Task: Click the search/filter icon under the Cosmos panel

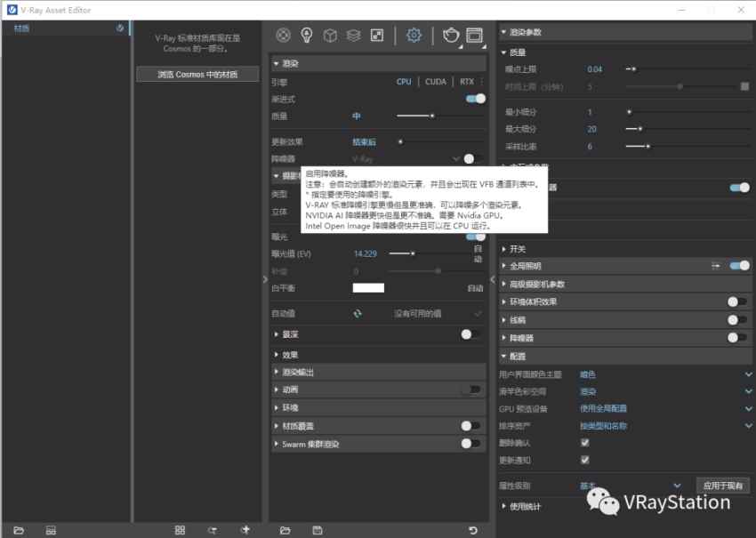Action: [213, 530]
